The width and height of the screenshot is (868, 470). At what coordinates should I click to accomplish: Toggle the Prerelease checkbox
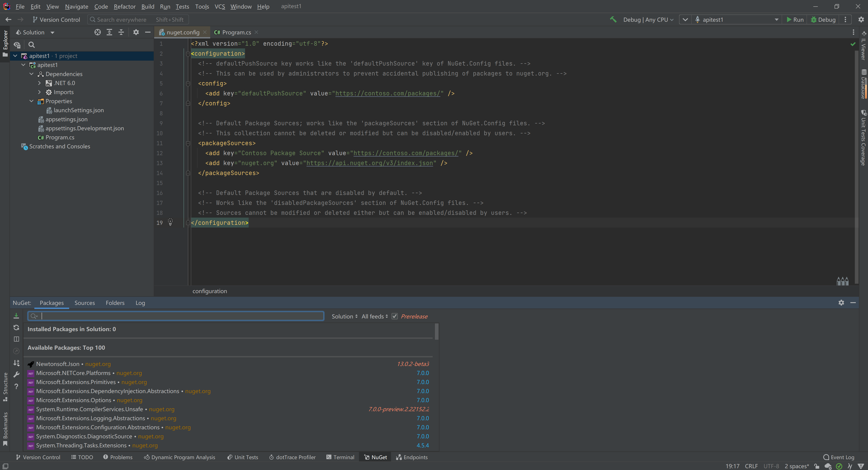click(395, 316)
